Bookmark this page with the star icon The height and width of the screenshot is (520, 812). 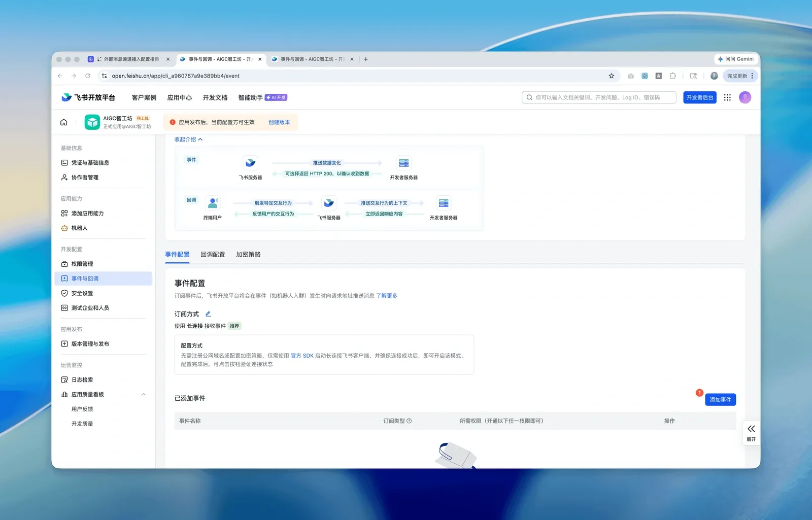[612, 76]
